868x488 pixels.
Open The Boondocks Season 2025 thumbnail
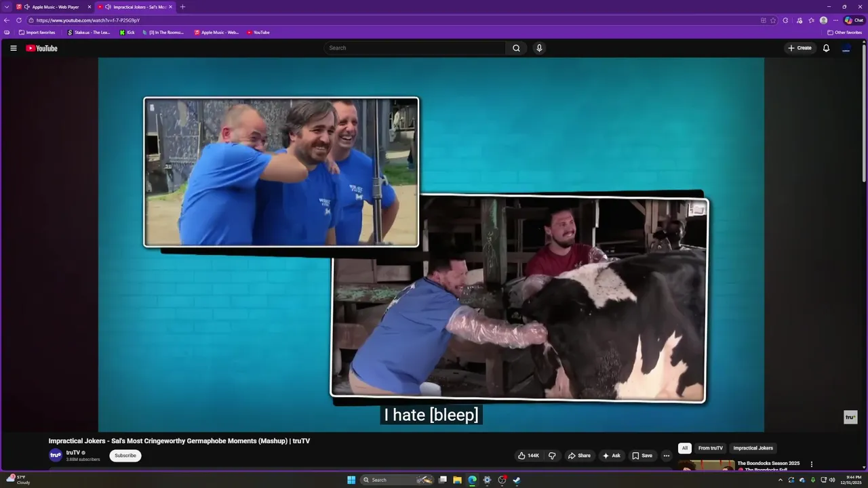click(706, 466)
